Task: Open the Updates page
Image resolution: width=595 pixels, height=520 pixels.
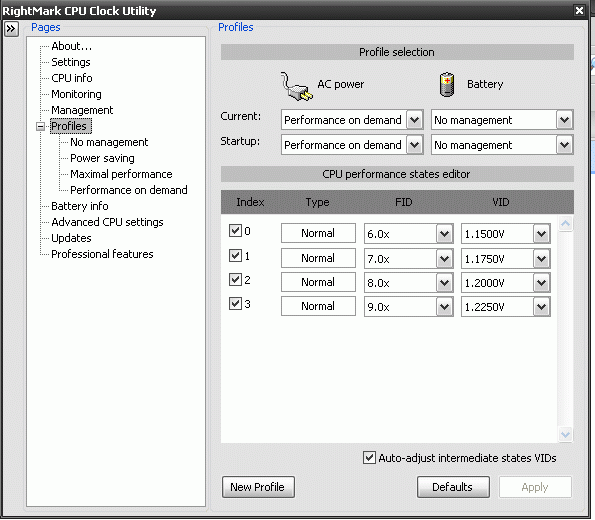Action: [x=71, y=238]
